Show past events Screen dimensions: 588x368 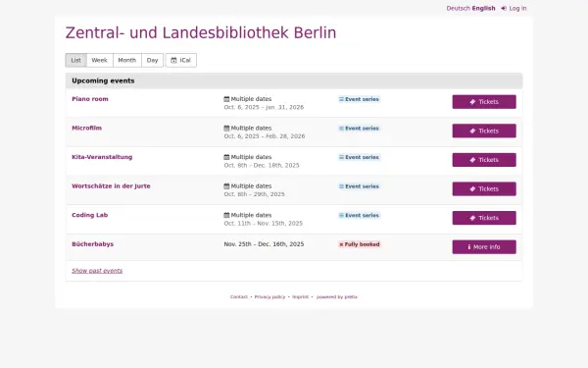(97, 271)
